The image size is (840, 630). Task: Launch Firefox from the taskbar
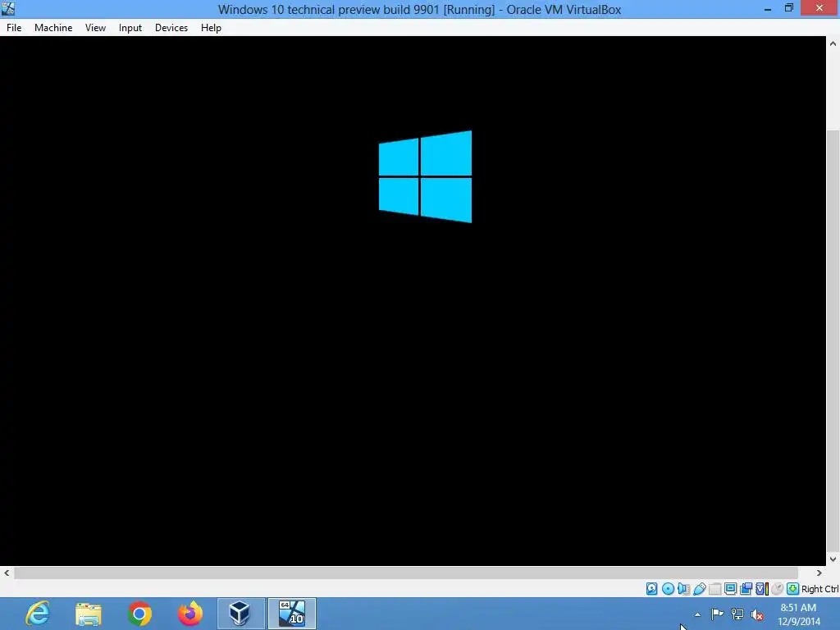pyautogui.click(x=190, y=614)
